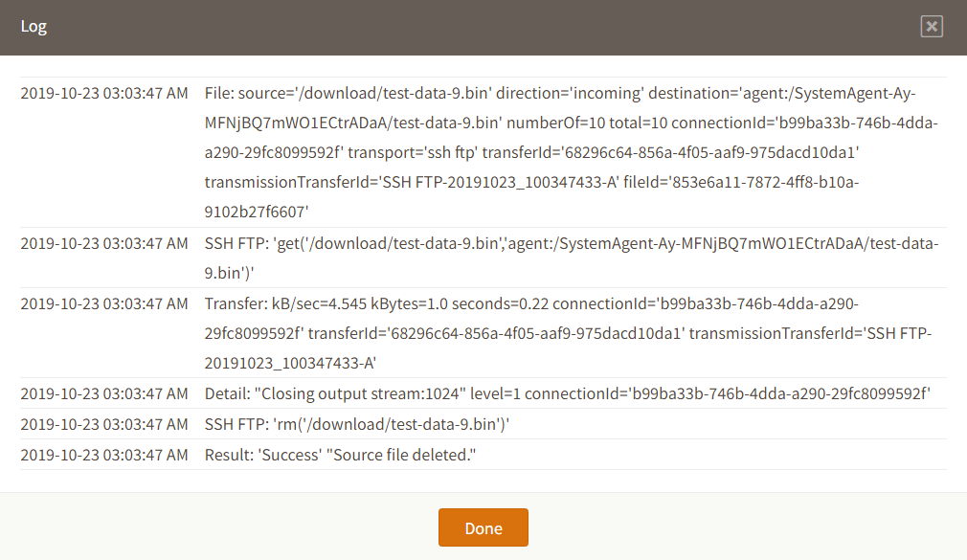This screenshot has height=560, width=967.
Task: Click the File entry line starting "a290-29fc8099592f' transport"
Action: click(532, 153)
